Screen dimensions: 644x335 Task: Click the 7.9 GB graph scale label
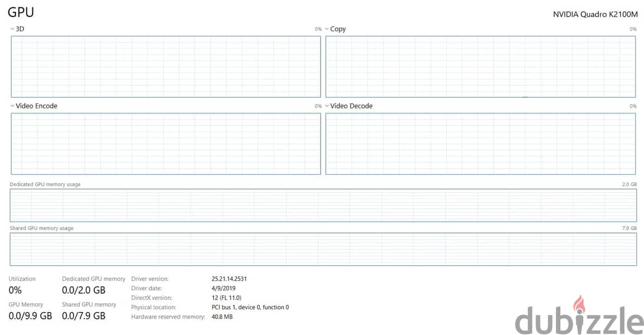[x=629, y=228]
